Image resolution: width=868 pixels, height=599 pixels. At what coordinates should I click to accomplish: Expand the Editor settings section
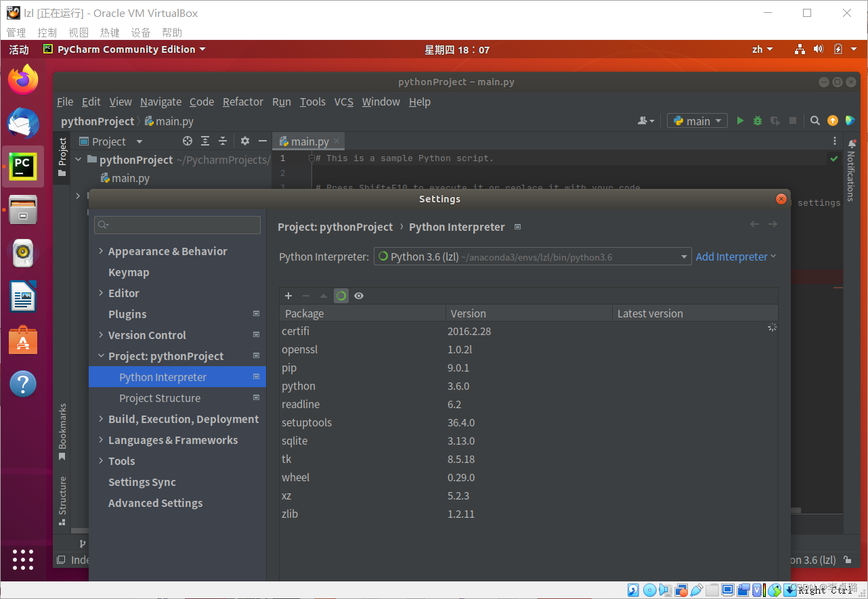(x=101, y=293)
